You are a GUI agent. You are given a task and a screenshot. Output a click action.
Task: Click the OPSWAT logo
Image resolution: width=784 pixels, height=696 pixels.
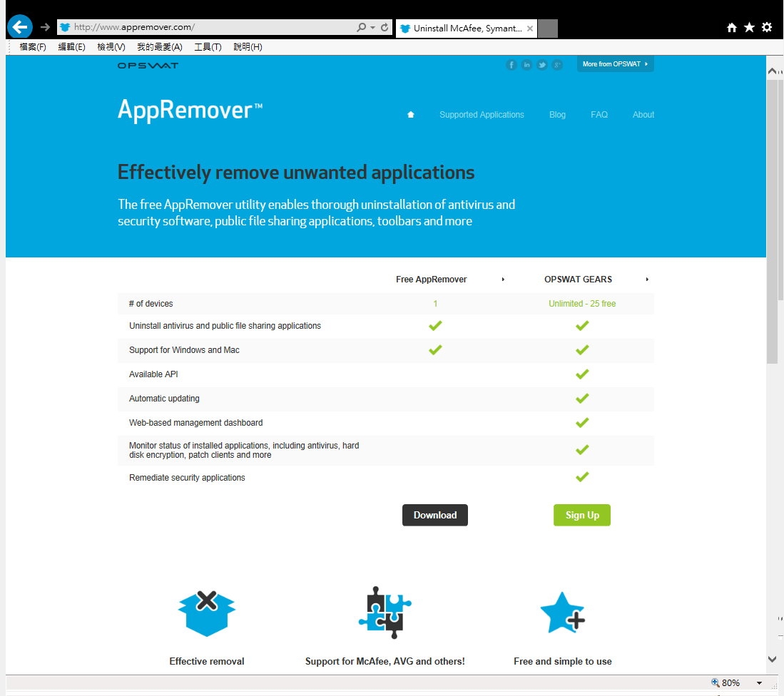point(148,66)
